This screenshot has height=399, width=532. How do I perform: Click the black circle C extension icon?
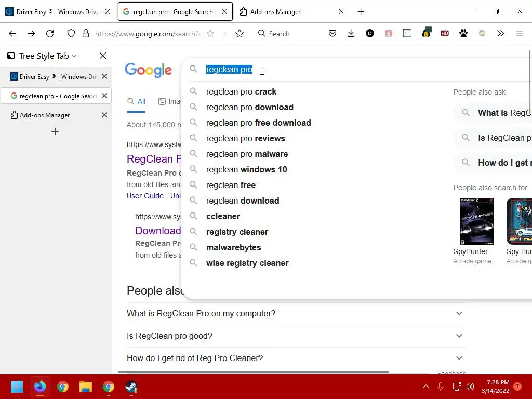pyautogui.click(x=370, y=34)
